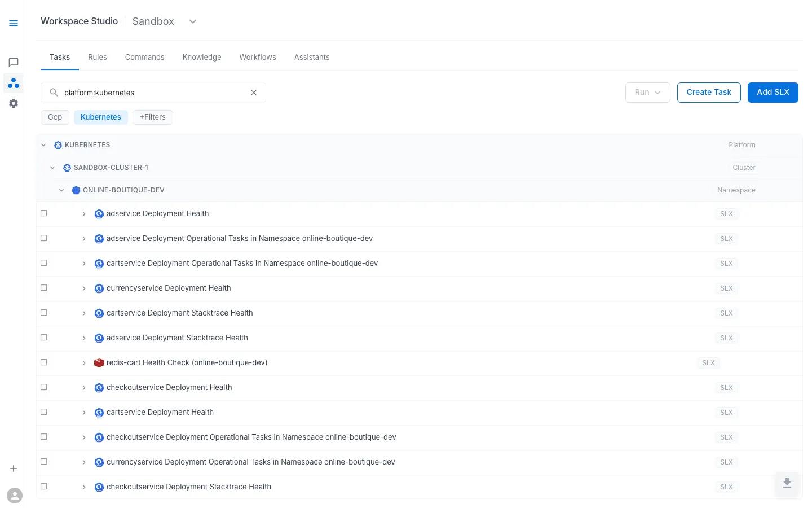
Task: Select the redis-cart Health Check checkbox
Action: pos(44,362)
